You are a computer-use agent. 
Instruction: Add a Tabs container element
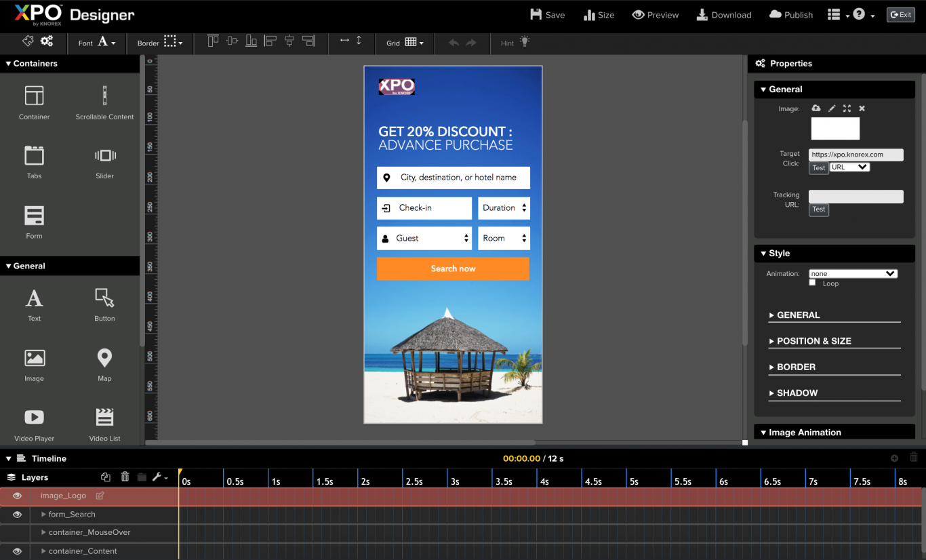point(34,162)
